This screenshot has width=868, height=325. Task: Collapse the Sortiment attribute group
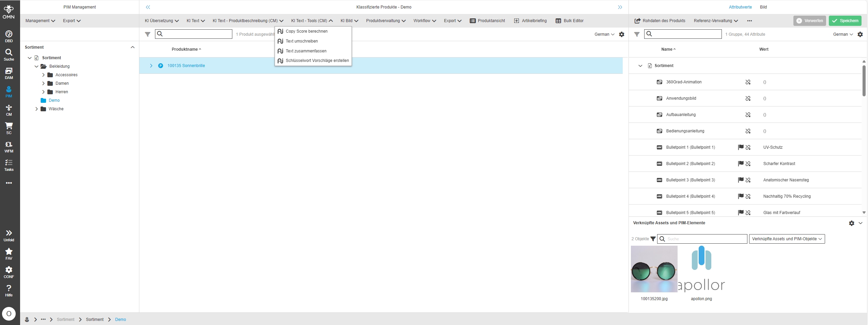tap(640, 66)
